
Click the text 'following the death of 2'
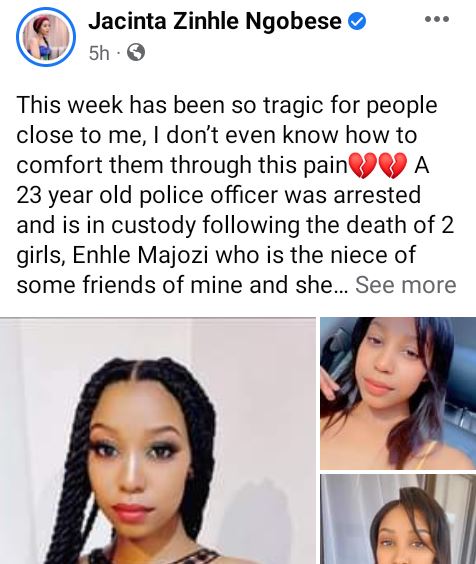click(328, 225)
